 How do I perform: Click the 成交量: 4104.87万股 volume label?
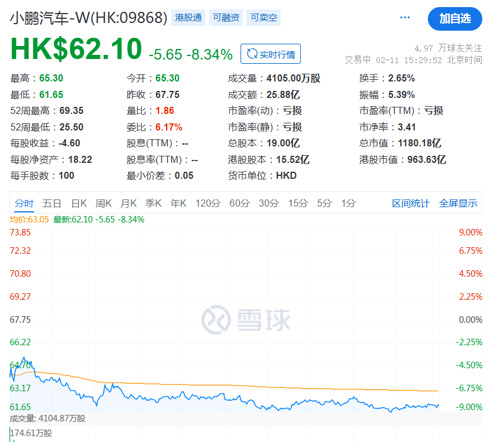(x=47, y=418)
